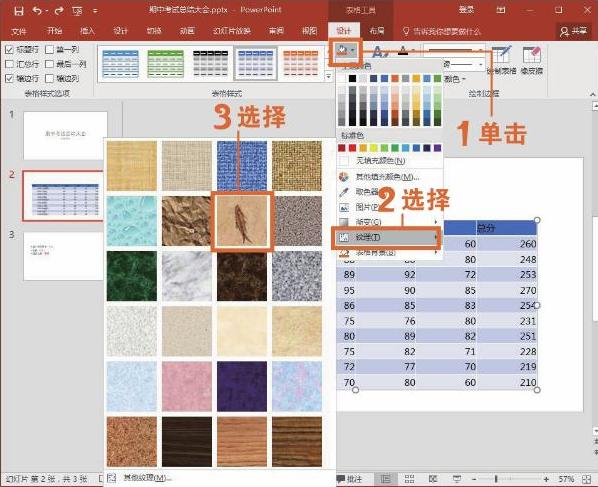Pick the white marble texture
The image size is (598, 487).
(186, 276)
